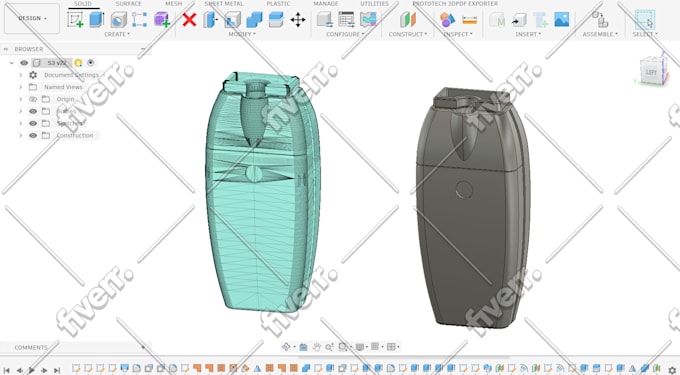Click the activate radio button beside S3
680x375 pixels.
point(91,63)
